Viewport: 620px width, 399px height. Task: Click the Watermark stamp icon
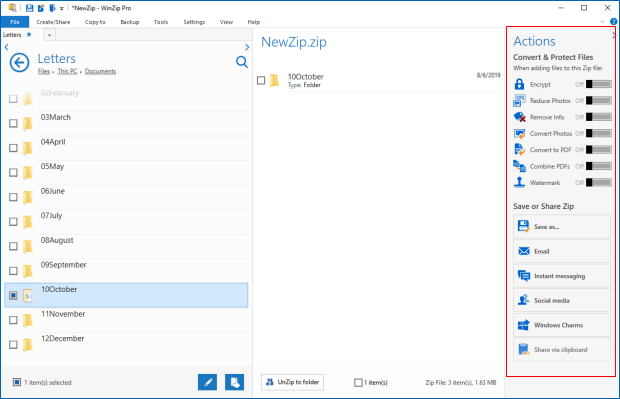tap(519, 182)
